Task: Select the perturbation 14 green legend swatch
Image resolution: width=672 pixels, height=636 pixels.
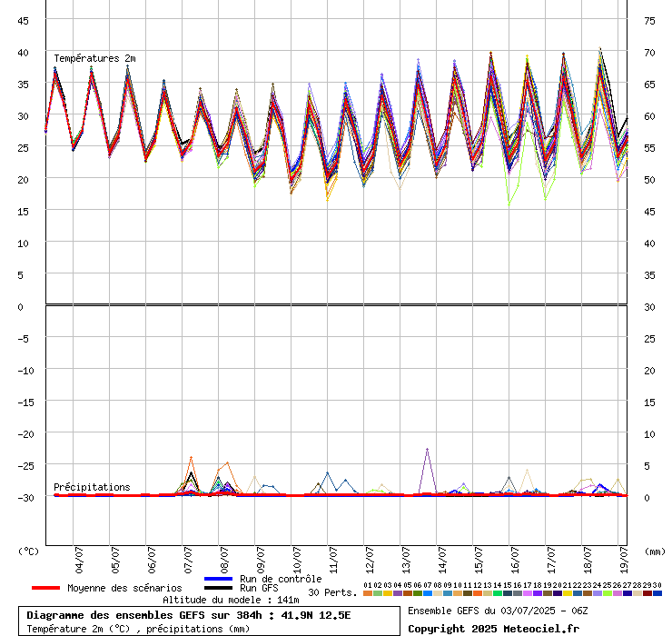Action: 497,593
